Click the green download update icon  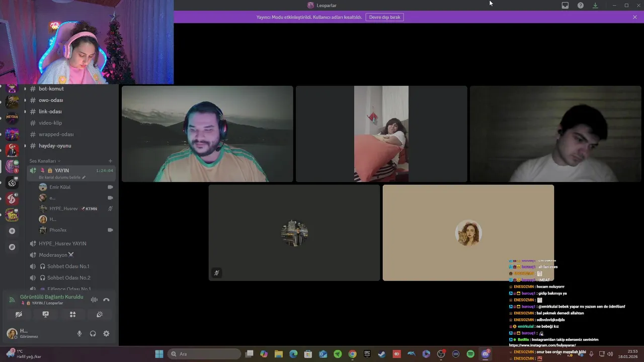pos(596,6)
